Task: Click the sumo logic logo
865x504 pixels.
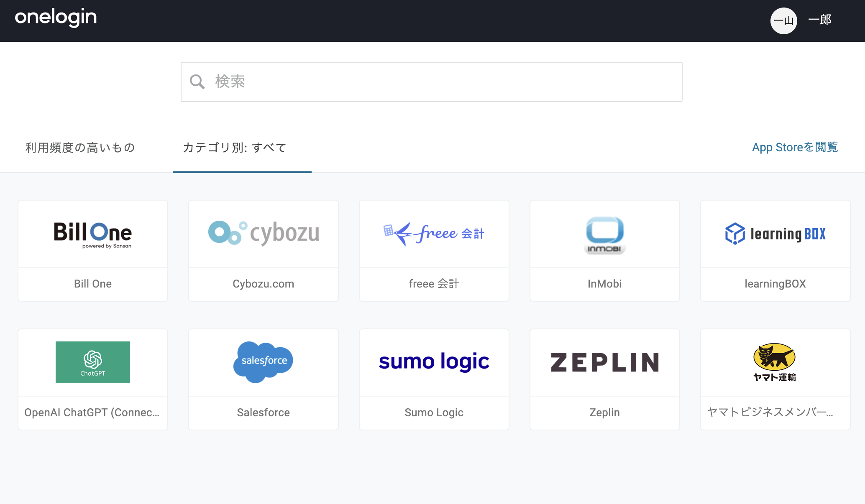Action: [x=434, y=362]
